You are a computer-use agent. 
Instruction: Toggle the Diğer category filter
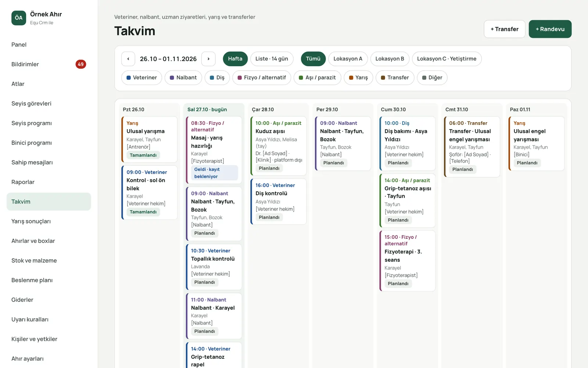point(432,78)
